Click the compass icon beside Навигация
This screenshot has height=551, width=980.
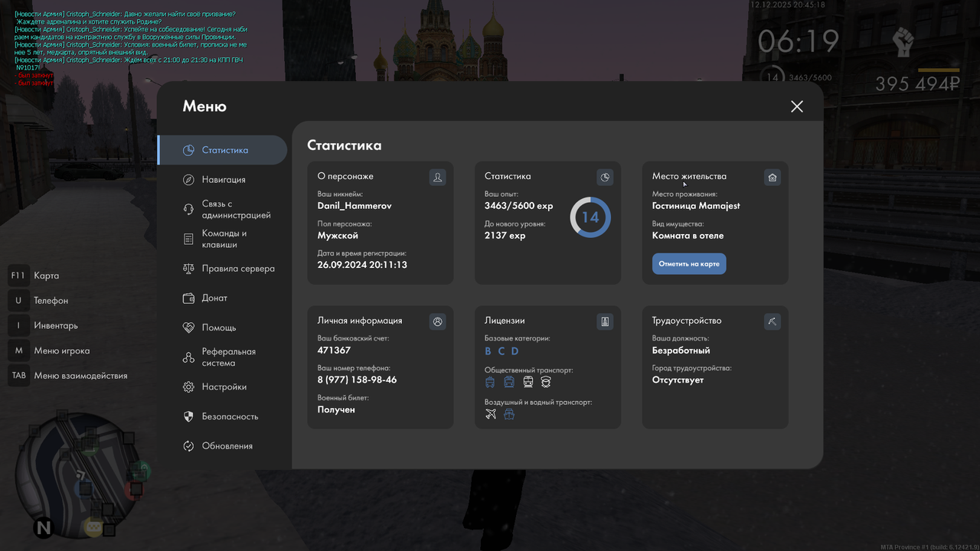tap(188, 179)
